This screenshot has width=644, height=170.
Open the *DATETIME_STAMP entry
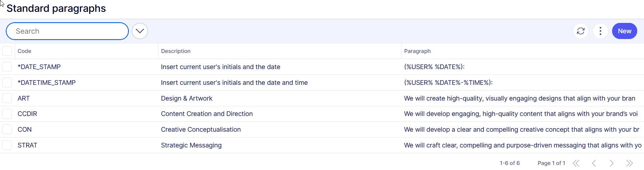(47, 83)
